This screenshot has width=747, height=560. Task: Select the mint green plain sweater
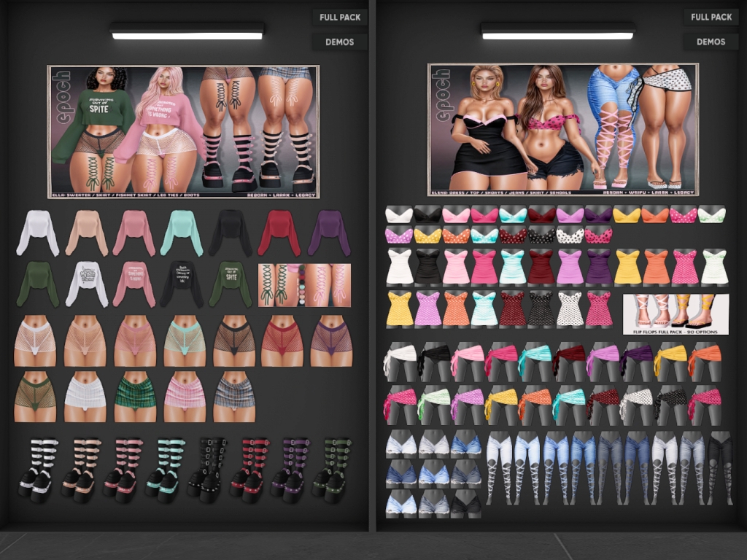pos(182,233)
